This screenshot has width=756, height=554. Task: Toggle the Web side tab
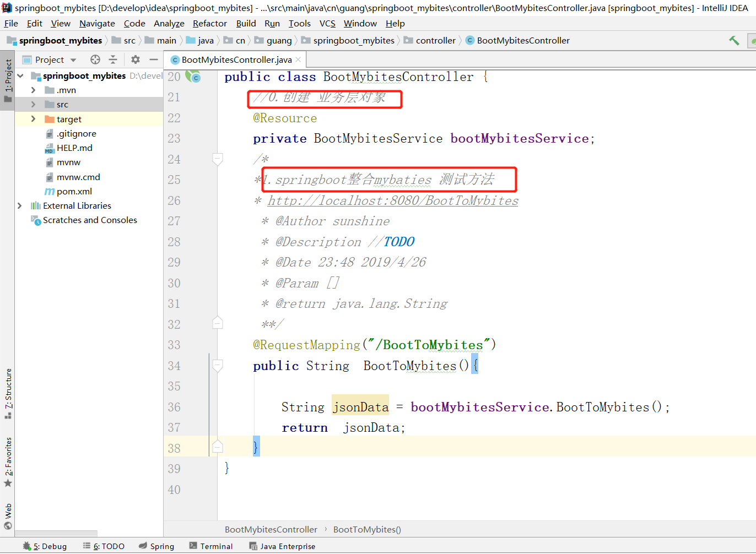click(8, 516)
